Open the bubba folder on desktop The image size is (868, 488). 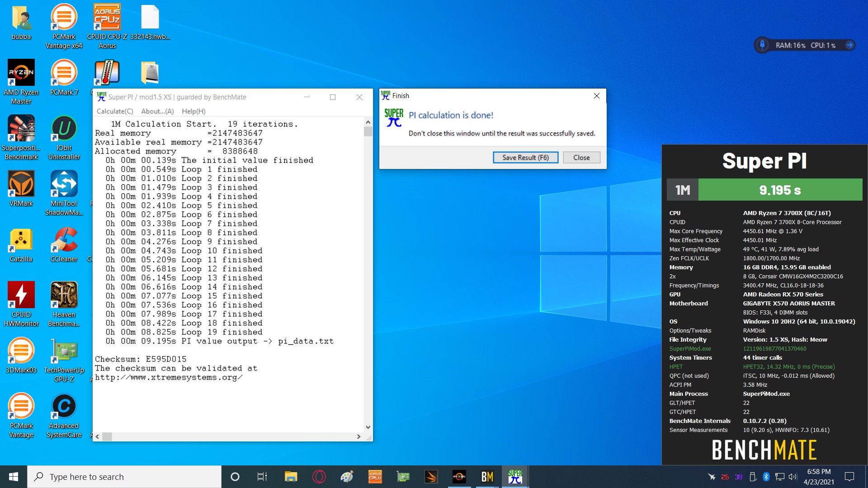[x=21, y=23]
